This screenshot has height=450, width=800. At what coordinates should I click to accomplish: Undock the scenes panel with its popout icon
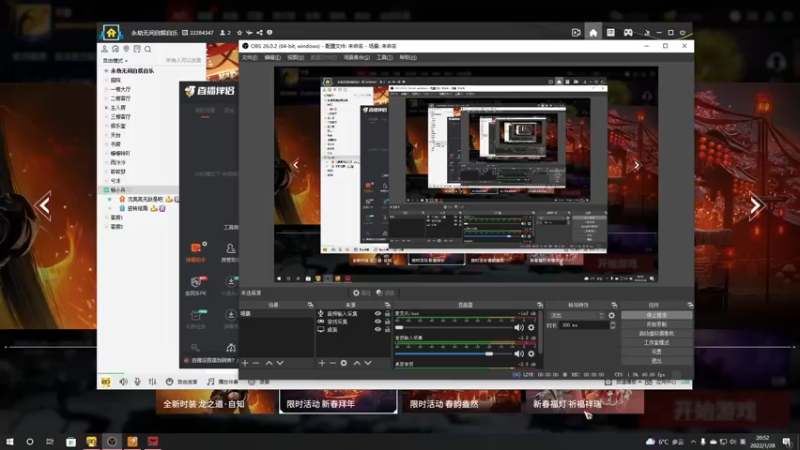pos(310,305)
